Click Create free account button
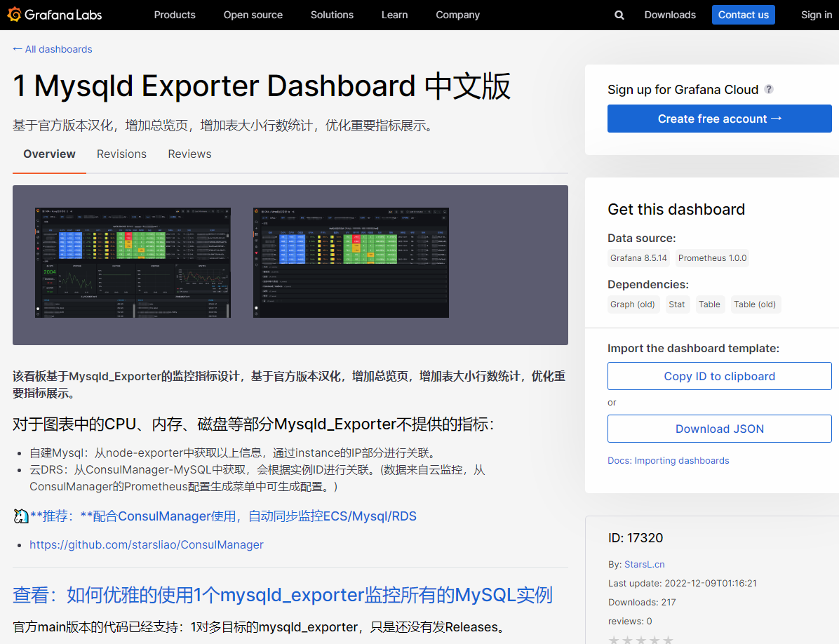Image resolution: width=839 pixels, height=644 pixels. point(719,119)
